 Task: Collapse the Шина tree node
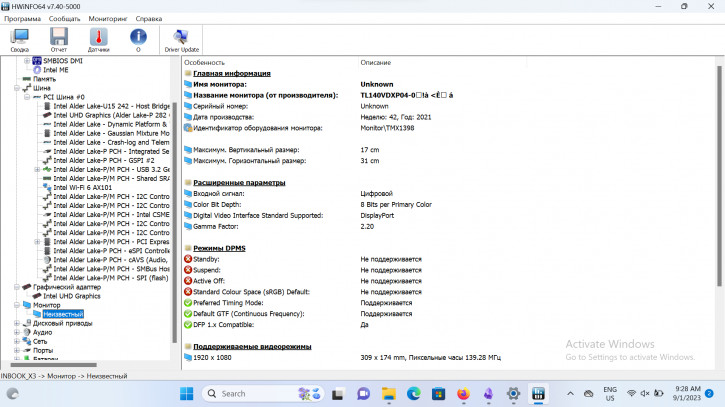(17, 88)
